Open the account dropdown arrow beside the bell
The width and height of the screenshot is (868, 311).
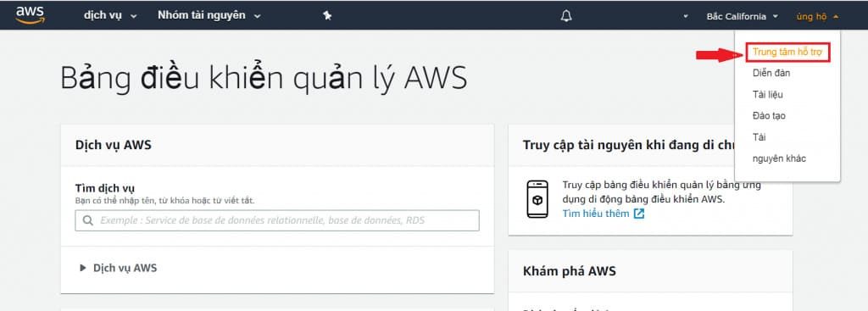coord(685,17)
